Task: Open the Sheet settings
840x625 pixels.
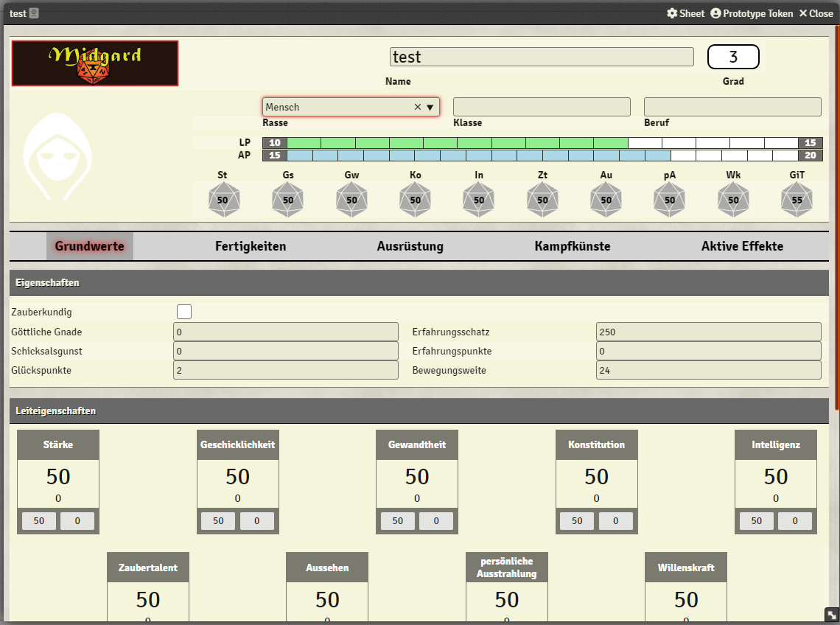Action: [x=685, y=13]
